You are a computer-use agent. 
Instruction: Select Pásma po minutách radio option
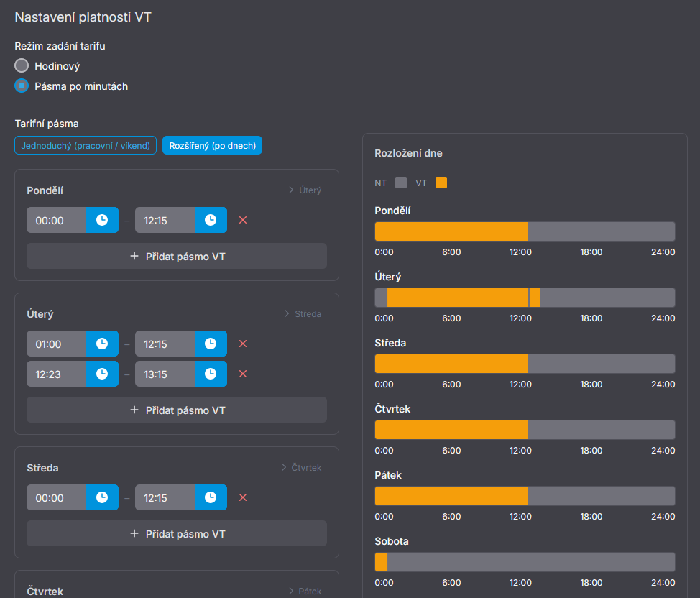(x=22, y=86)
